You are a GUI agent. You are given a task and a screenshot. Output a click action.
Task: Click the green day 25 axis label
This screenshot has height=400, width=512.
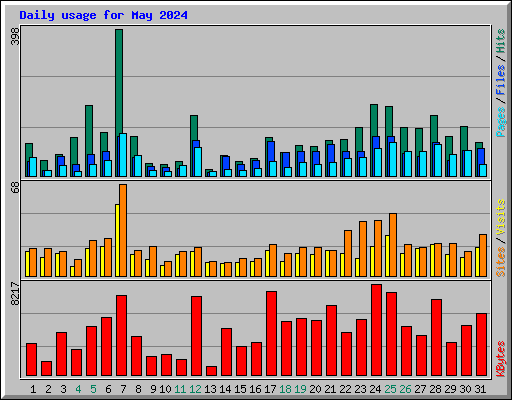(390, 389)
